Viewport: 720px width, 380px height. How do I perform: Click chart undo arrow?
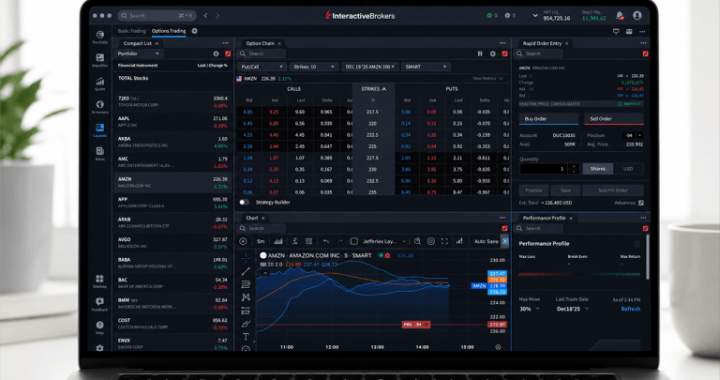[x=326, y=241]
